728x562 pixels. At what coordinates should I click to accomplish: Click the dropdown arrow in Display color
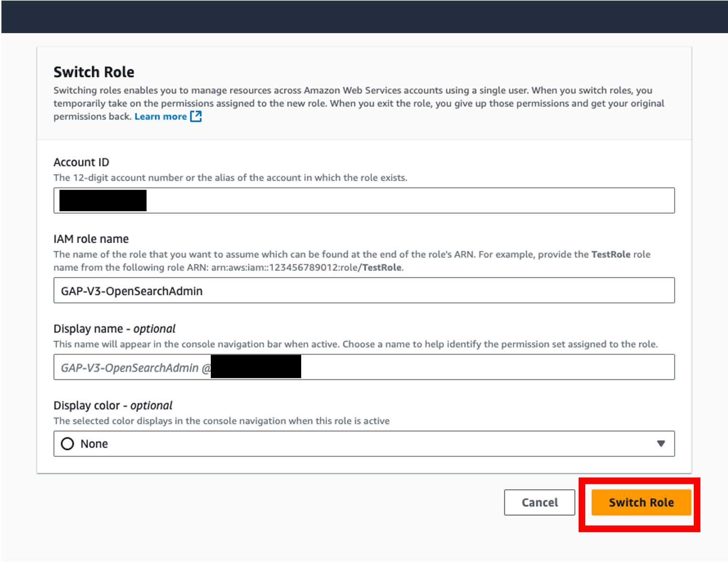click(661, 444)
